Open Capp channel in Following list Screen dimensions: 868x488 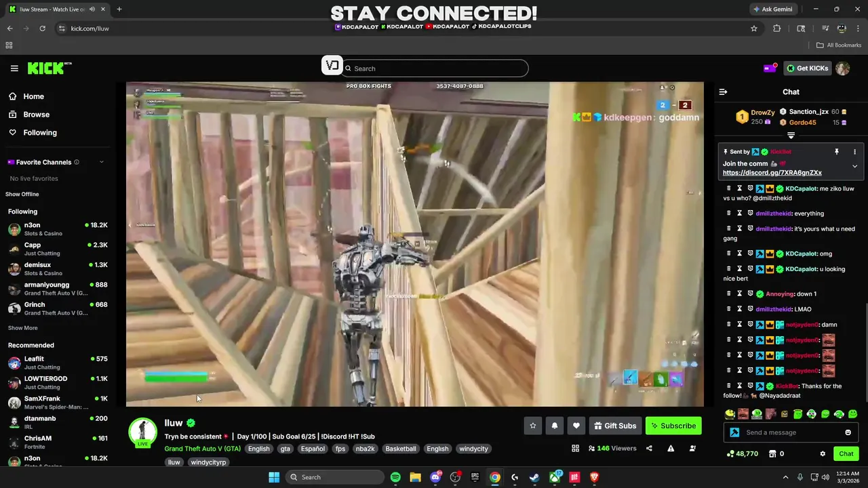tap(58, 249)
